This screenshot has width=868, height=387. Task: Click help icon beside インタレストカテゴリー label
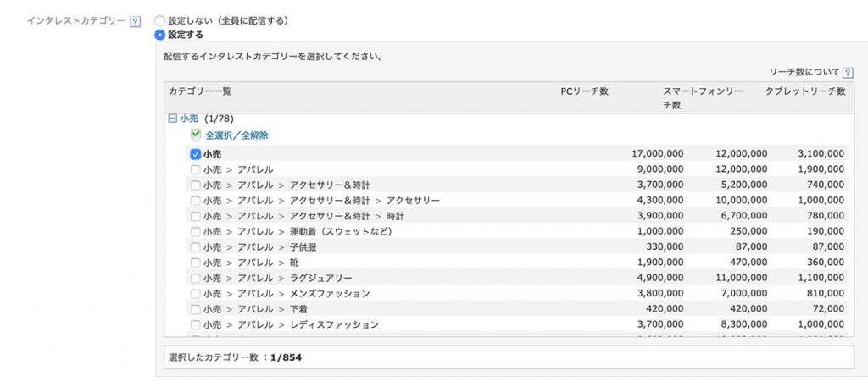135,21
